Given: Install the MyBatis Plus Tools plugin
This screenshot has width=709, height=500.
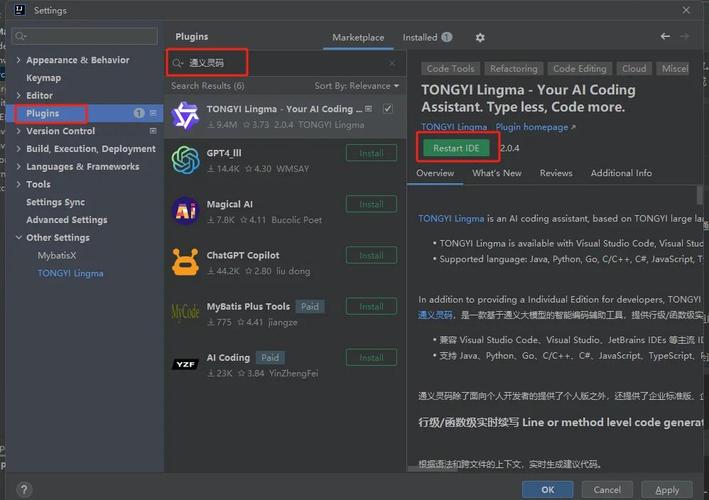Looking at the screenshot, I should [x=371, y=307].
